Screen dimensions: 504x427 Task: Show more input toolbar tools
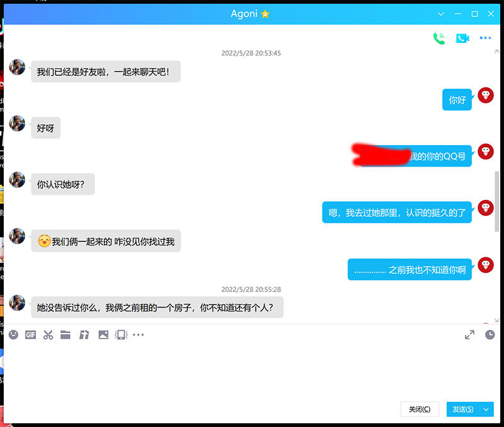(x=139, y=335)
